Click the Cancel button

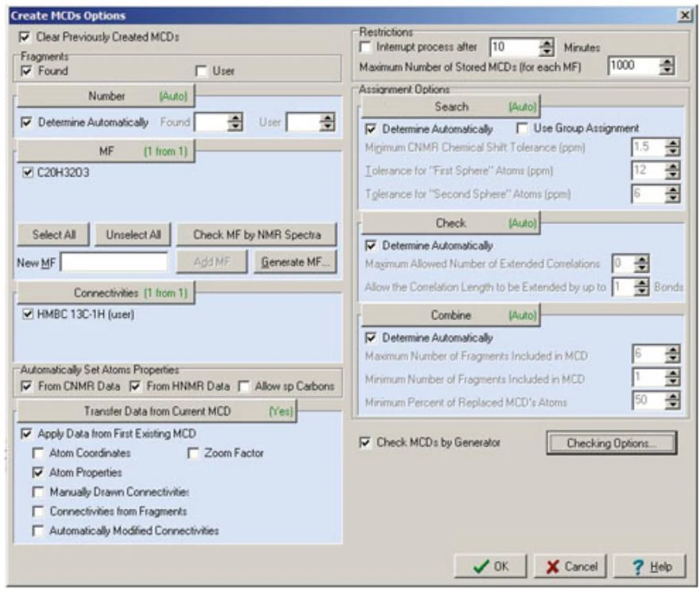570,566
